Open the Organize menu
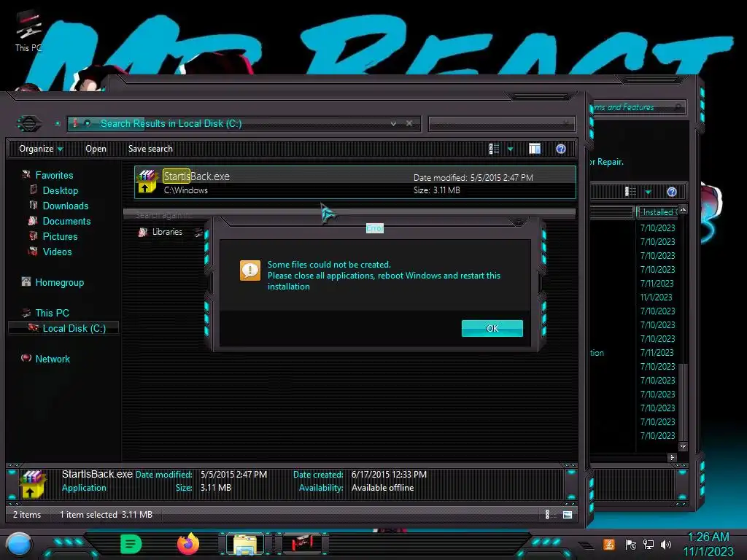This screenshot has width=747, height=560. (x=41, y=149)
